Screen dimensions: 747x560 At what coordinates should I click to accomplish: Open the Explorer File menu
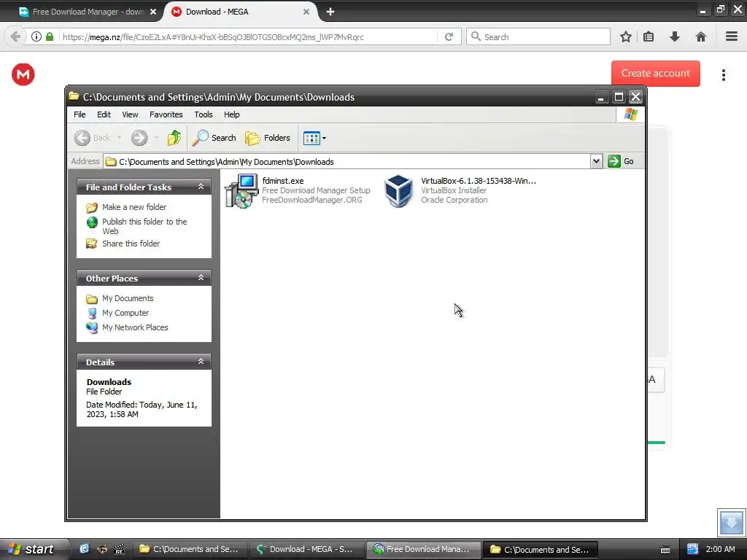click(80, 114)
